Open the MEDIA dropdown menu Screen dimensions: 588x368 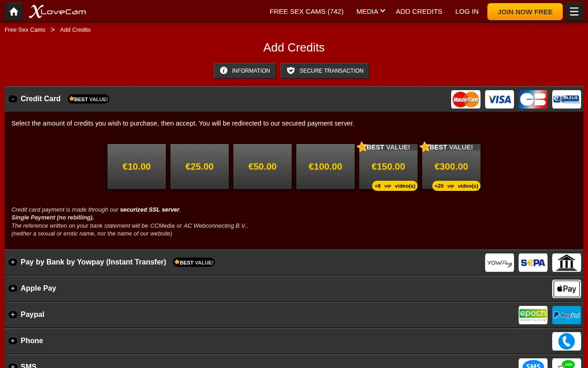point(370,11)
